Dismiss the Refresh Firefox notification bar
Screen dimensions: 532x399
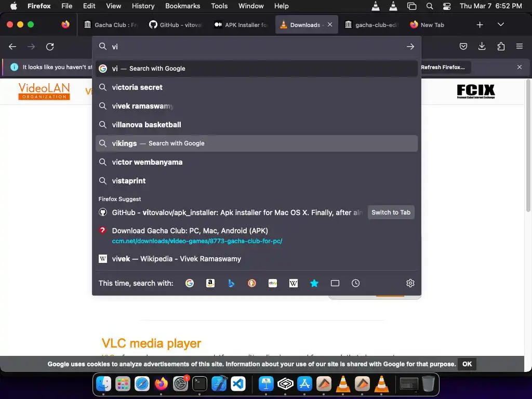pos(520,67)
